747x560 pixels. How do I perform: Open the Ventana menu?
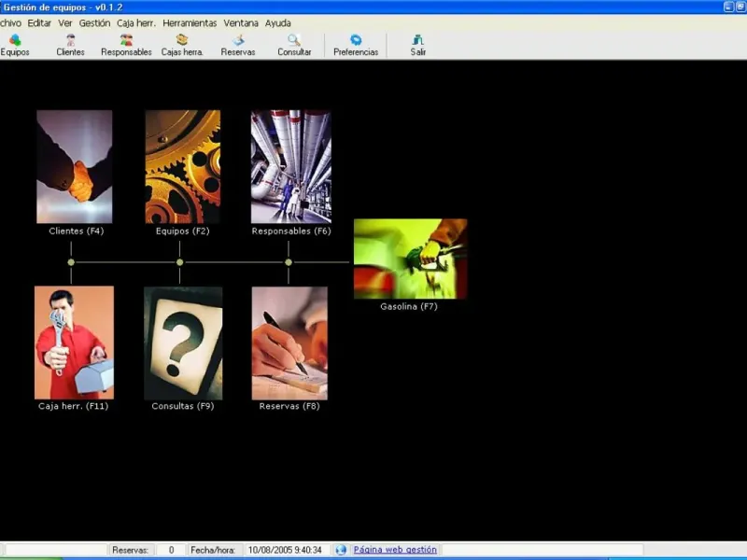pos(241,22)
